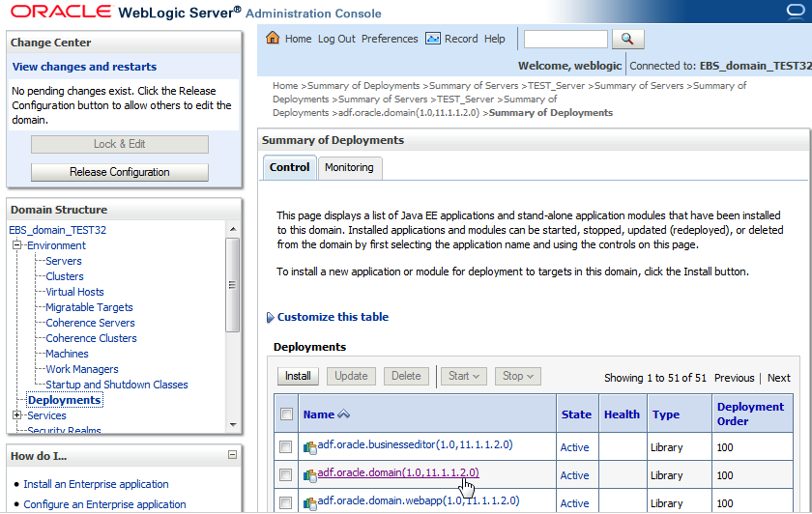Click the Oracle logo ring icon
The image size is (812, 514).
tap(796, 11)
